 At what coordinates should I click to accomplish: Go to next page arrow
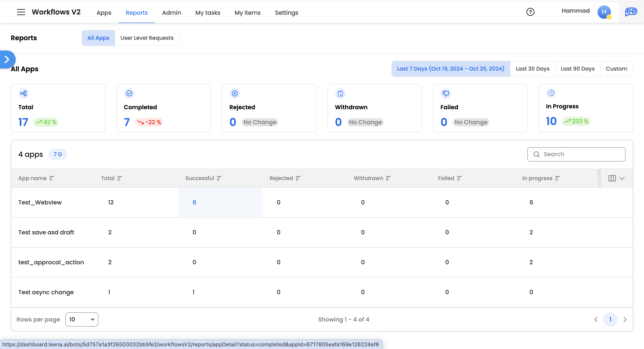point(625,320)
